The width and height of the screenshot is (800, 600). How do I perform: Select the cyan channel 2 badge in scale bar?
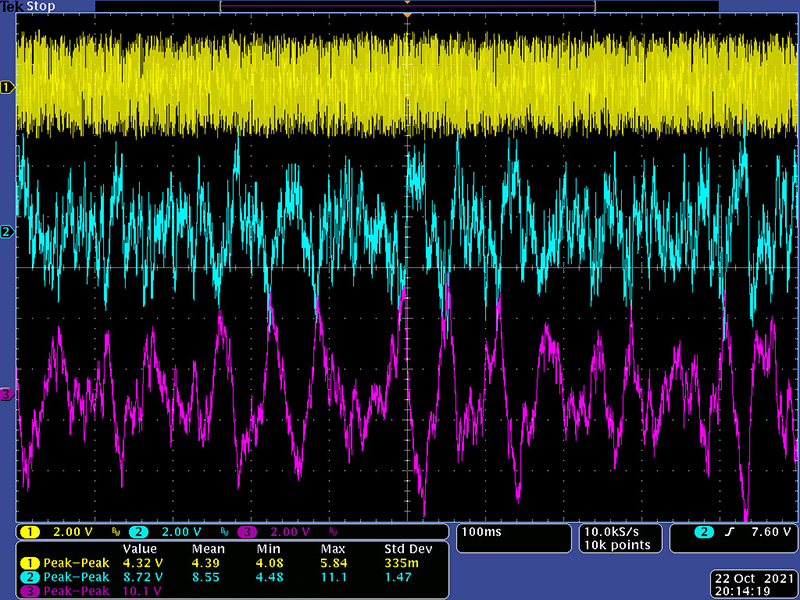pos(139,531)
